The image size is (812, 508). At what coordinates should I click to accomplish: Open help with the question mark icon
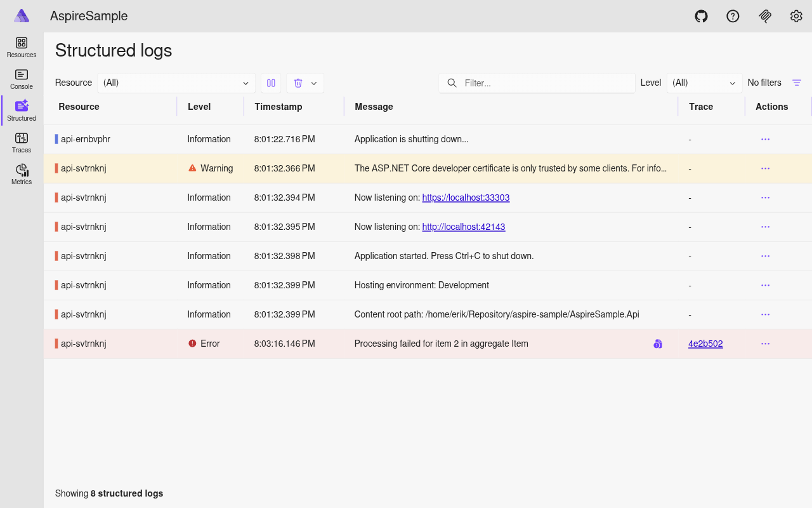coord(733,16)
